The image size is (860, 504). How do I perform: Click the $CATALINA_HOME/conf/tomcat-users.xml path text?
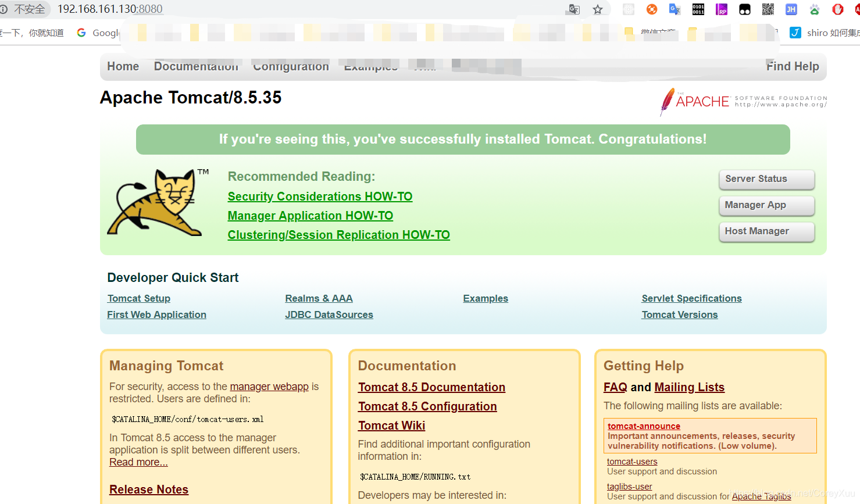[187, 419]
